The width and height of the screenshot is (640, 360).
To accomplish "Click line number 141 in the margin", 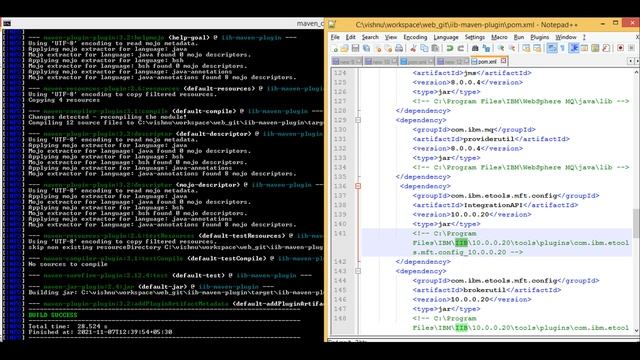I will pos(340,233).
